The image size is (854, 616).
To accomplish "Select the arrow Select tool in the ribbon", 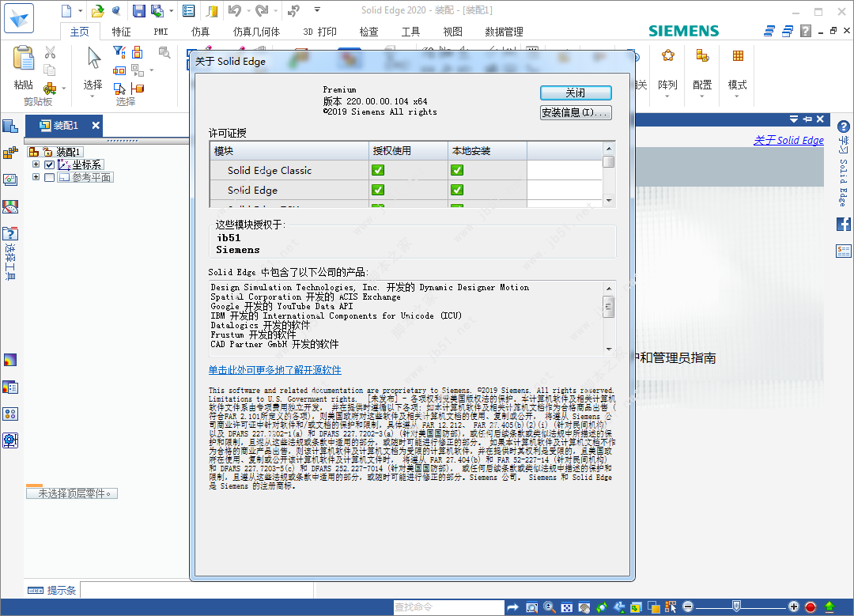I will pyautogui.click(x=93, y=58).
